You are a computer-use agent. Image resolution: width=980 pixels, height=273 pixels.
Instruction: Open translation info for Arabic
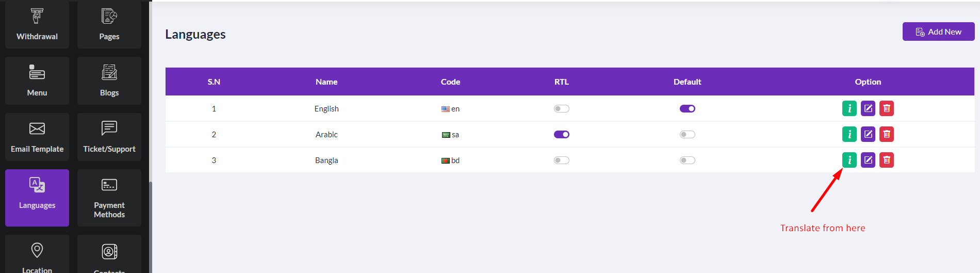click(850, 134)
